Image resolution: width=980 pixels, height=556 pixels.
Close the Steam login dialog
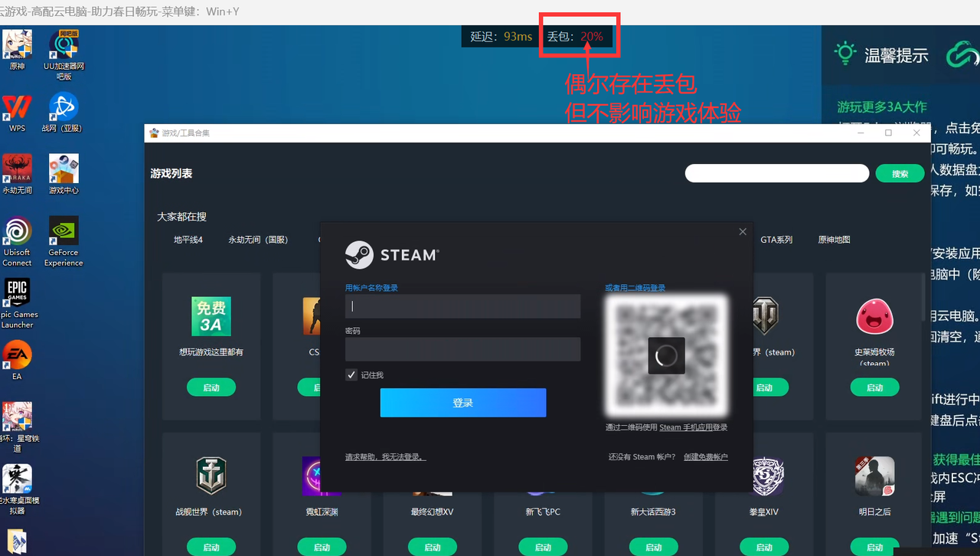pyautogui.click(x=742, y=232)
